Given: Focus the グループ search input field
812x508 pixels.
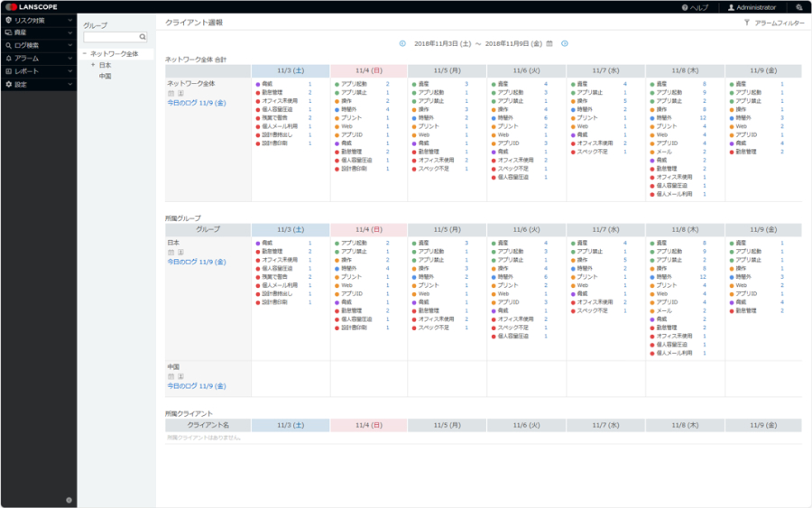Looking at the screenshot, I should (115, 37).
